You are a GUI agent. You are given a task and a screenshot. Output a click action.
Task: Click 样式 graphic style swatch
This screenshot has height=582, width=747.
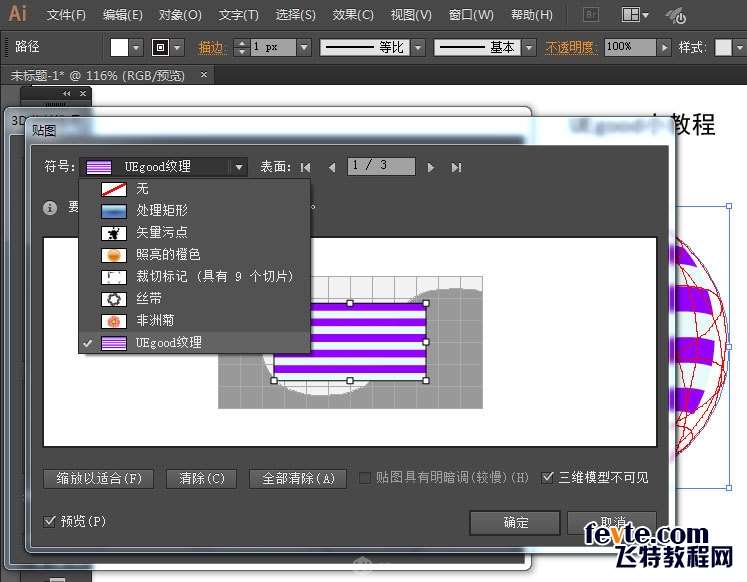tap(723, 48)
